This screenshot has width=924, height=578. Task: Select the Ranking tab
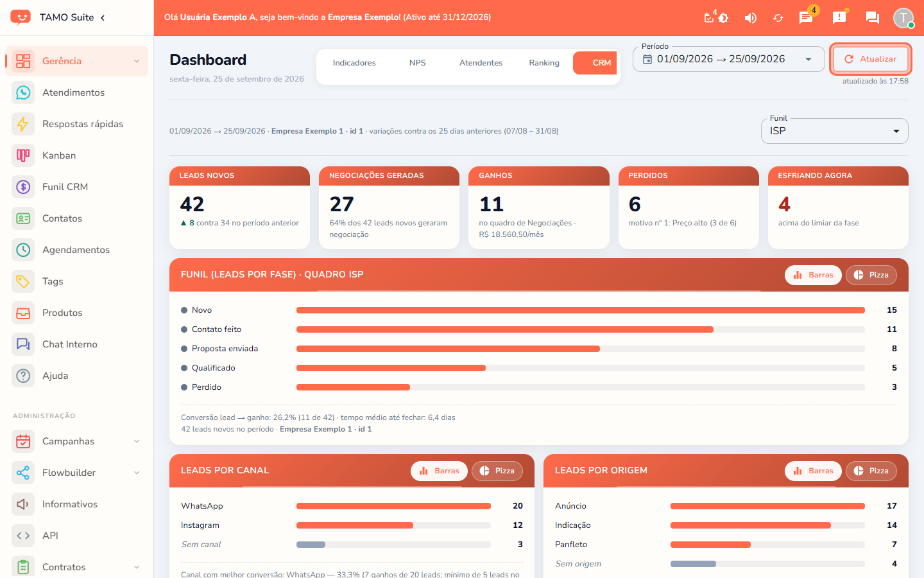click(544, 63)
